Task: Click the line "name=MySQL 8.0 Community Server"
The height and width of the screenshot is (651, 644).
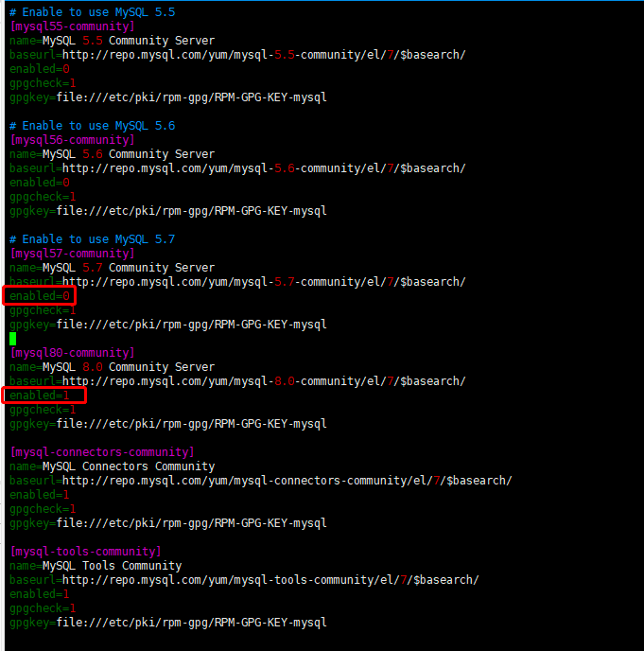Action: 112,367
